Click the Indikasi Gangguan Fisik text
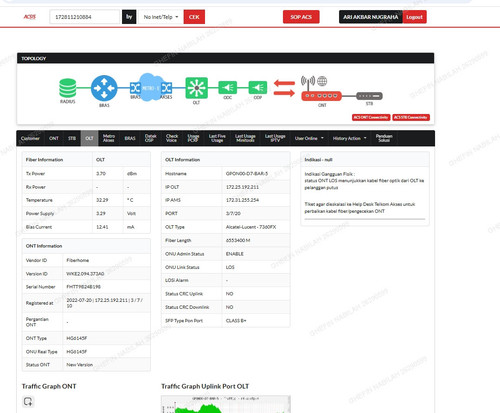Image resolution: width=500 pixels, height=413 pixels. pos(329,174)
